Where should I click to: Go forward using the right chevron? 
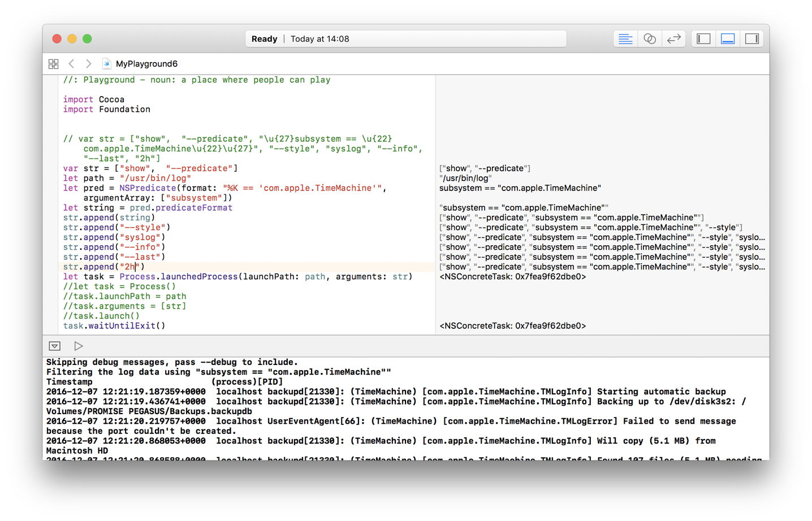click(88, 64)
